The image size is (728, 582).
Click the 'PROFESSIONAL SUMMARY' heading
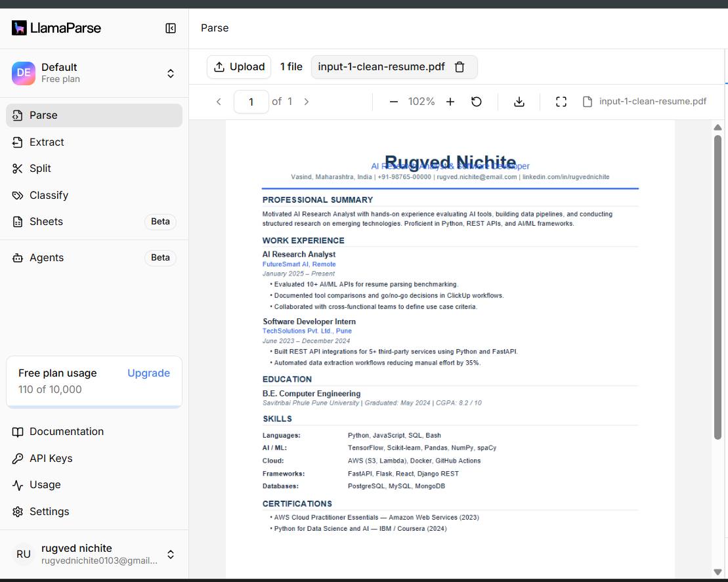coord(318,200)
